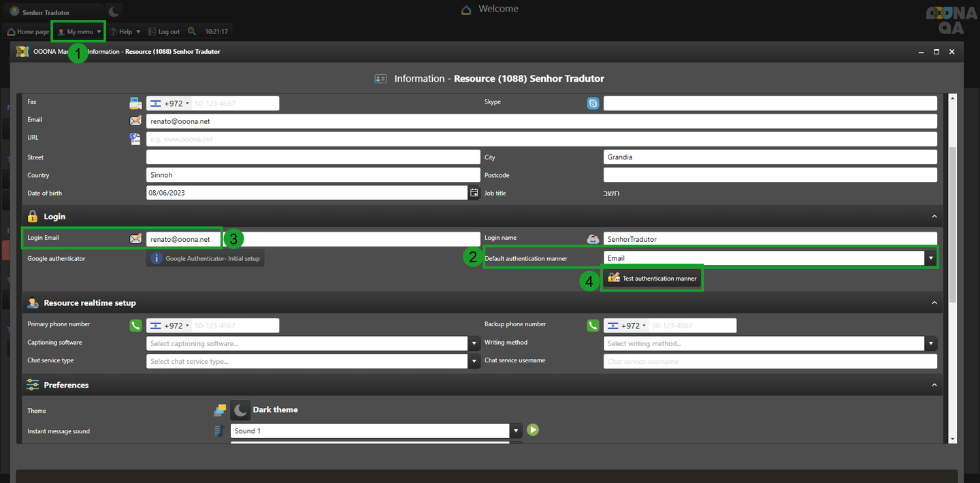980x483 pixels.
Task: Click the moon icon next to Dark theme
Action: tap(240, 410)
